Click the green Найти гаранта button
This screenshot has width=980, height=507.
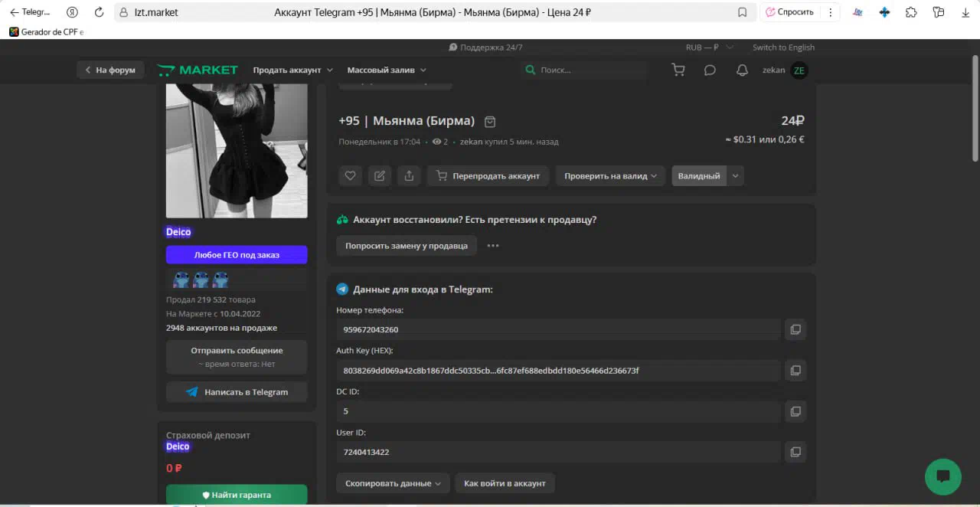click(x=237, y=495)
